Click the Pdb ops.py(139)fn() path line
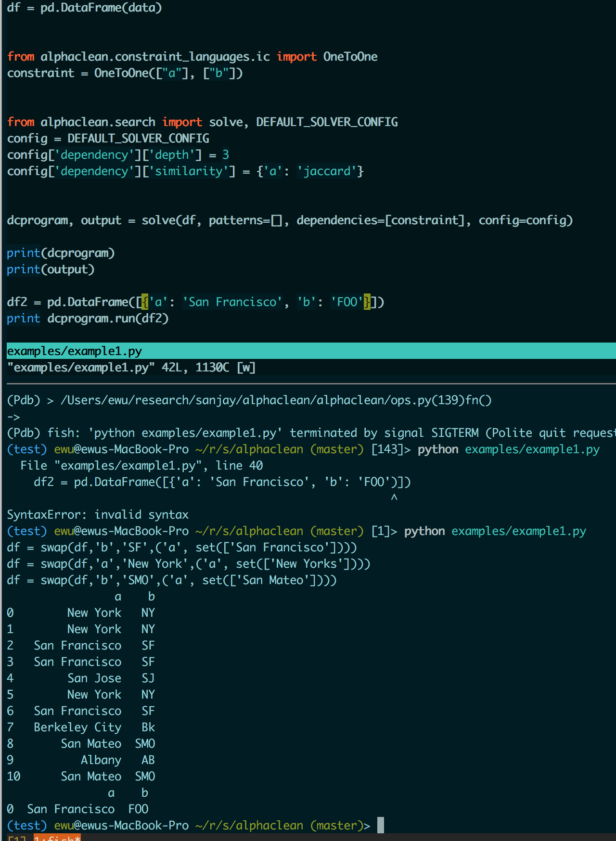Screen dimensions: 616x841 coord(249,400)
